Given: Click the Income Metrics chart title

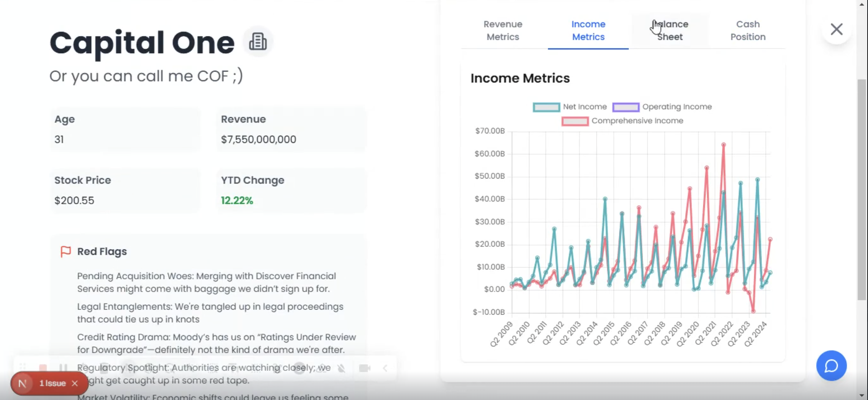Looking at the screenshot, I should 520,78.
